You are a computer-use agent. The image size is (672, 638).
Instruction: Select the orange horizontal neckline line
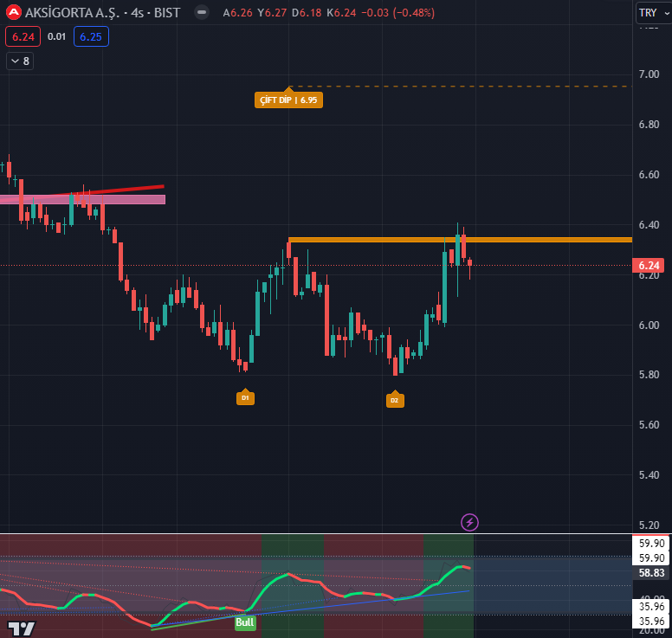[x=461, y=240]
